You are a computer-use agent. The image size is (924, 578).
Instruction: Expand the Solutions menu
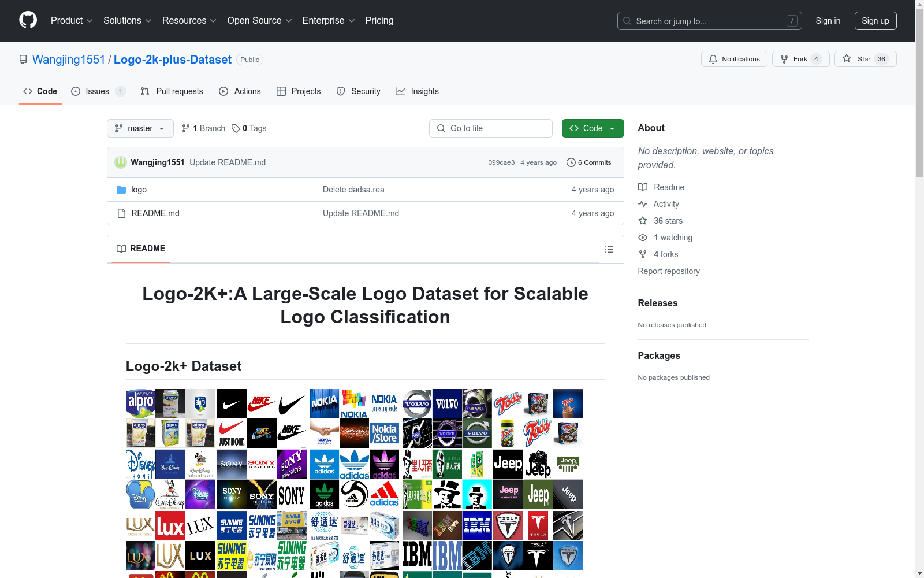(x=128, y=21)
